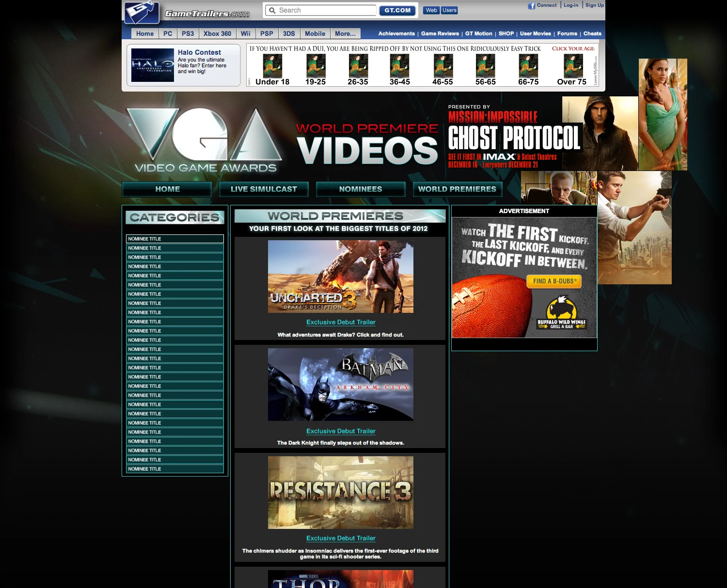727x588 pixels.
Task: Click the Mission Impossible Ghost Protocol banner
Action: coord(515,137)
